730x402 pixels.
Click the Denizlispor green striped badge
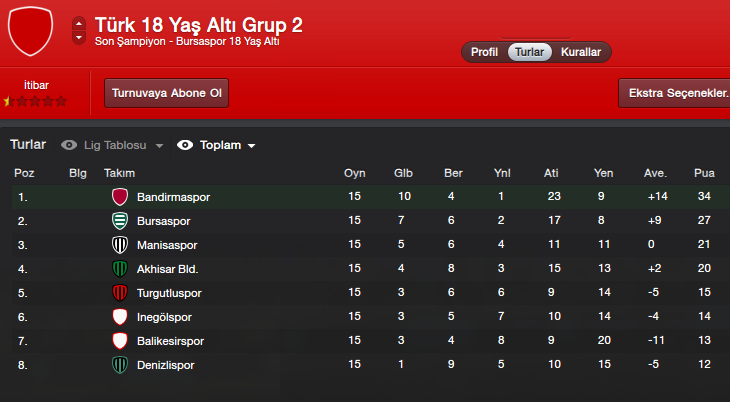click(x=120, y=365)
